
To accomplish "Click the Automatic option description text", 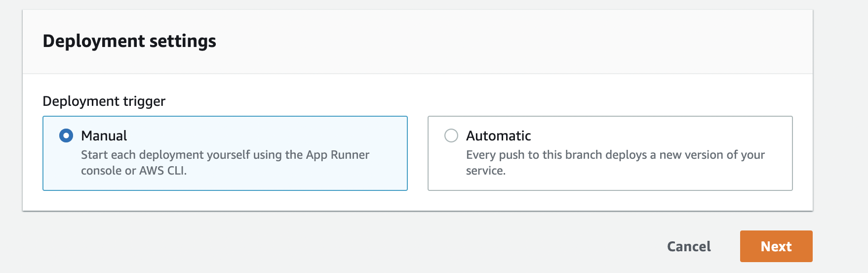I will [x=615, y=163].
